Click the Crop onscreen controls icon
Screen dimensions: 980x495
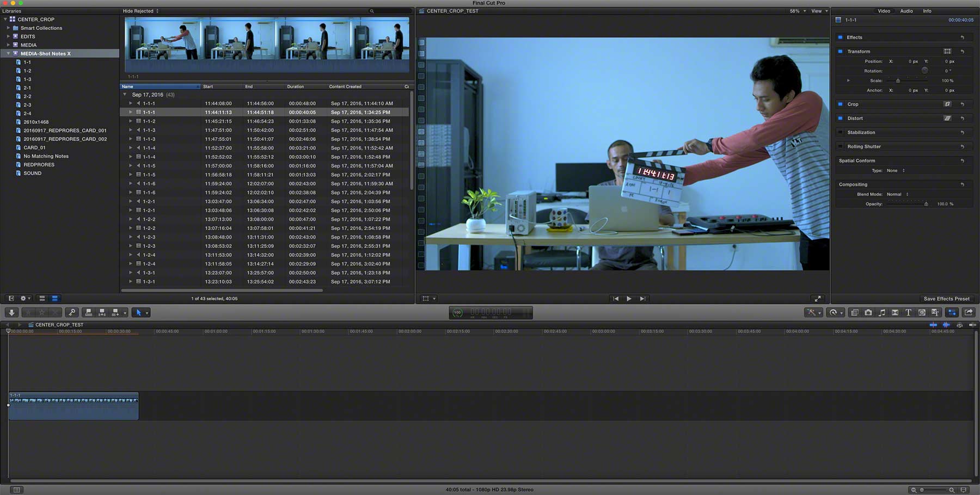(x=947, y=104)
